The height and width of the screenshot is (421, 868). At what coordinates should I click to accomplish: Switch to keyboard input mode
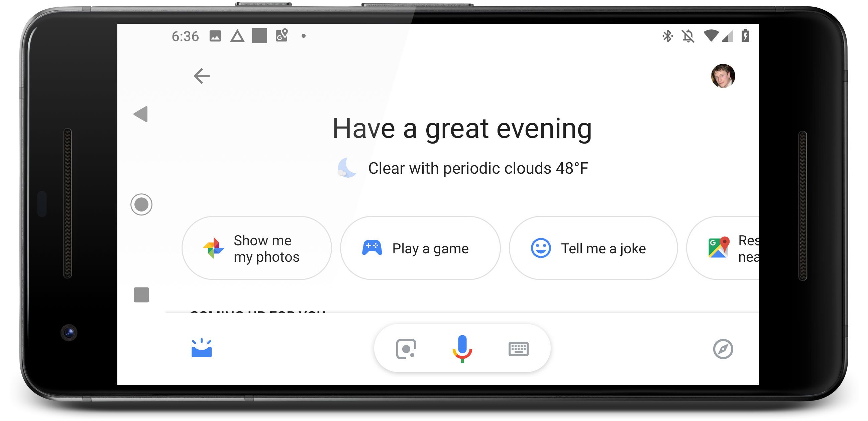click(519, 349)
